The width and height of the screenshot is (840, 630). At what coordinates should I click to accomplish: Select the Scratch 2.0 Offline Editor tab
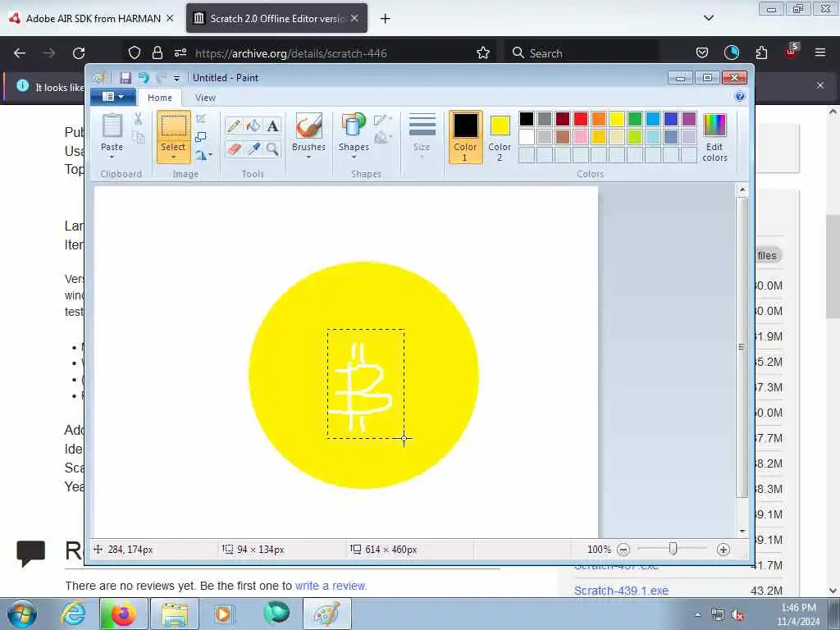[x=276, y=18]
